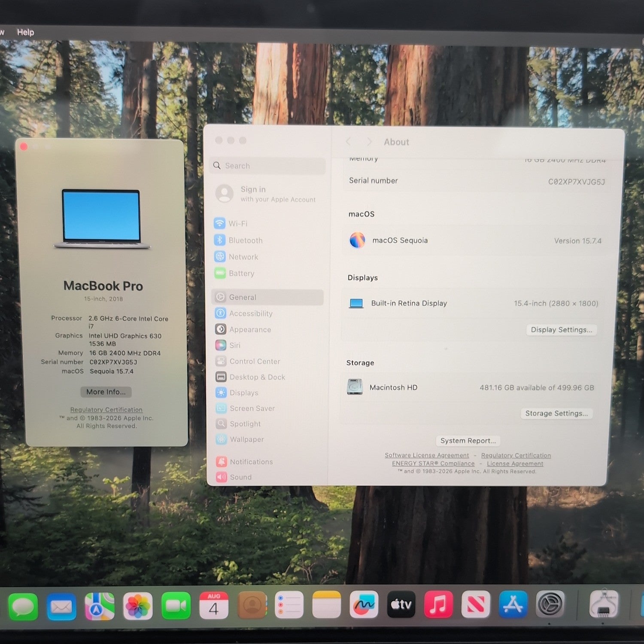Open the Siri settings pane
The image size is (644, 644).
coord(228,345)
